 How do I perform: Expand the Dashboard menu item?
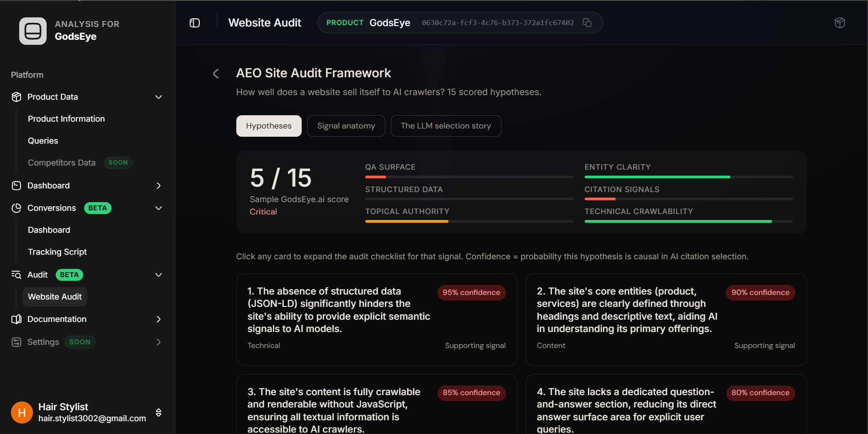[x=159, y=186]
